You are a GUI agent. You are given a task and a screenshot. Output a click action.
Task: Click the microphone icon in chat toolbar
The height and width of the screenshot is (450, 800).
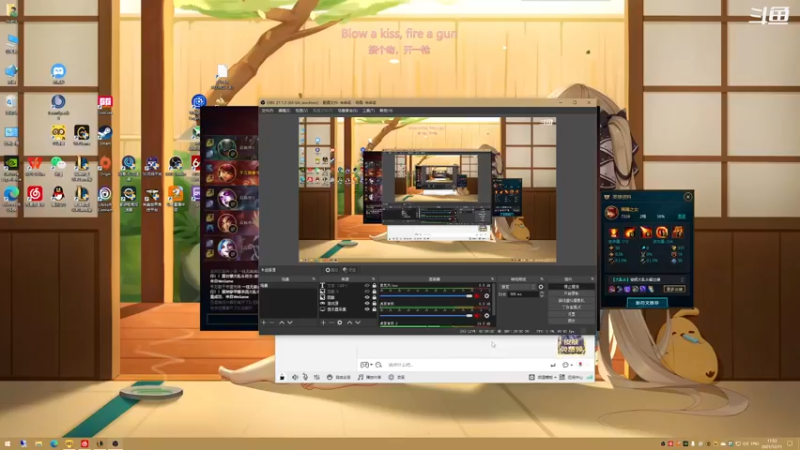(306, 377)
